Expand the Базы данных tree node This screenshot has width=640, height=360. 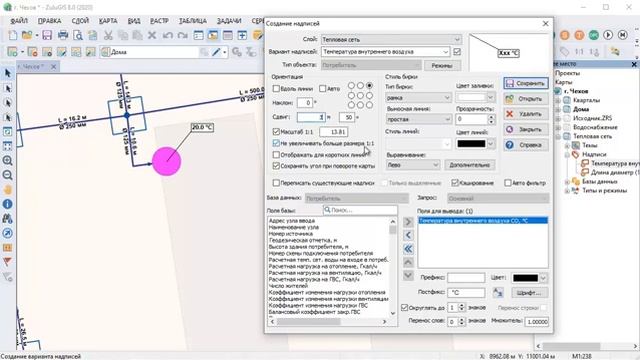click(x=567, y=182)
